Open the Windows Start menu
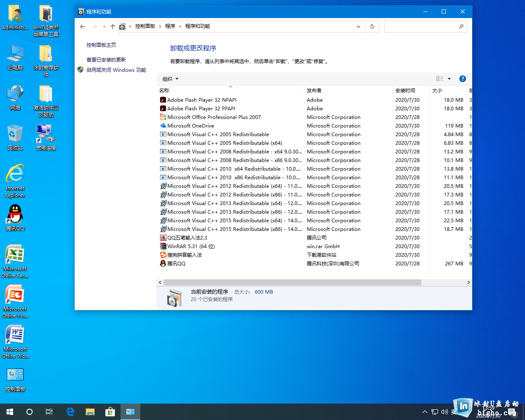 [10, 412]
